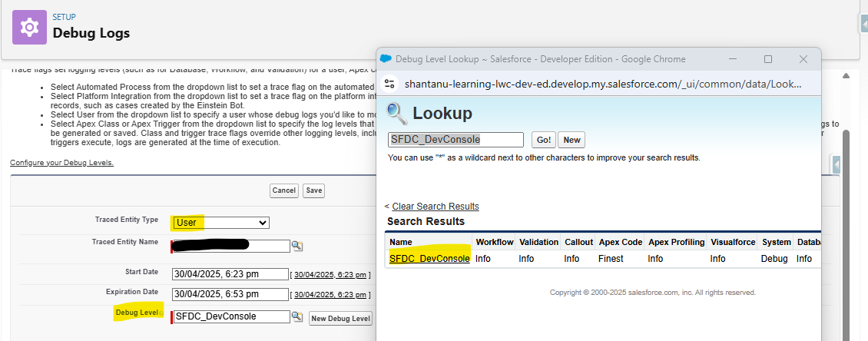Screen dimensions: 868x341
Task: Open lookup icon next to Debug Level field
Action: [x=297, y=316]
